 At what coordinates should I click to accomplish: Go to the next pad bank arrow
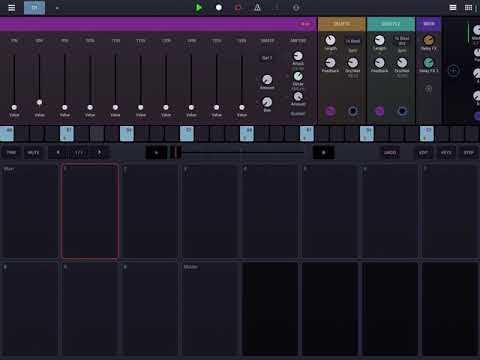pos(99,152)
